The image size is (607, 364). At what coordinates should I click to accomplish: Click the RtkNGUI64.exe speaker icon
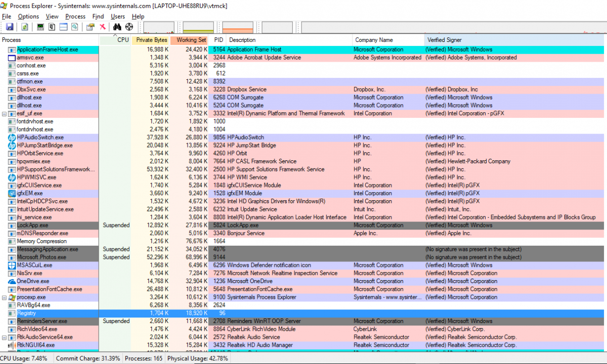(x=12, y=345)
